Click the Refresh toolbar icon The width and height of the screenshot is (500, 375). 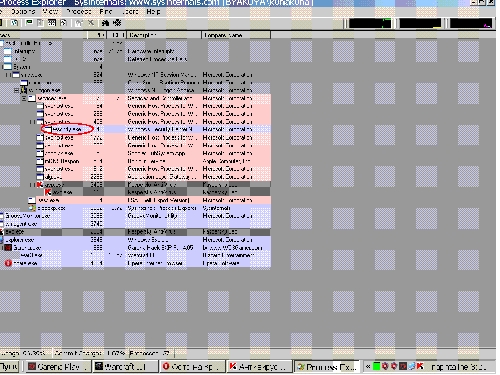[14, 23]
